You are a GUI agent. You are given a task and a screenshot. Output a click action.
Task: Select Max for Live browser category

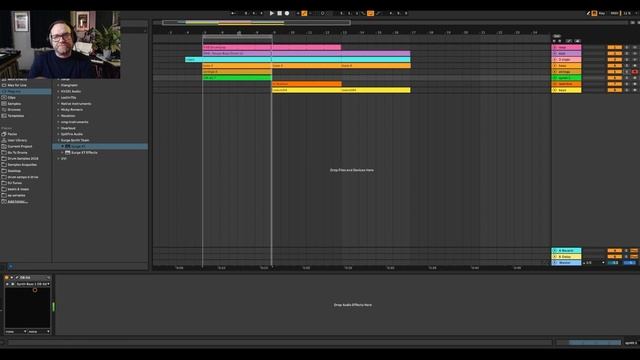pos(17,85)
